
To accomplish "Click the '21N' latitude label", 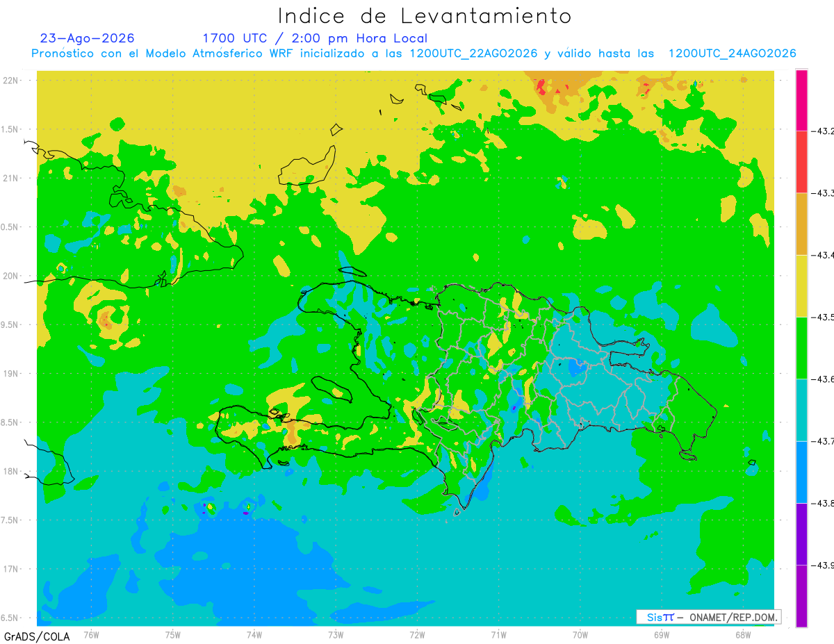I will click(x=12, y=178).
